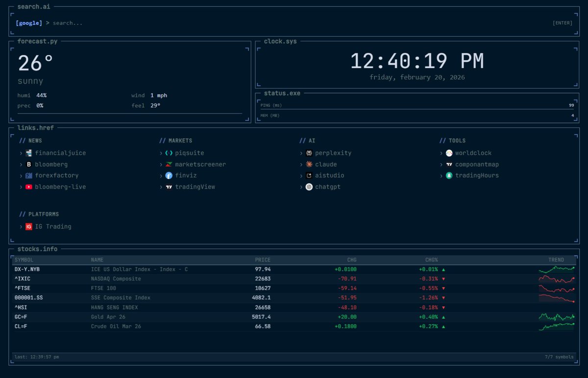Launch the claude link

click(x=326, y=165)
